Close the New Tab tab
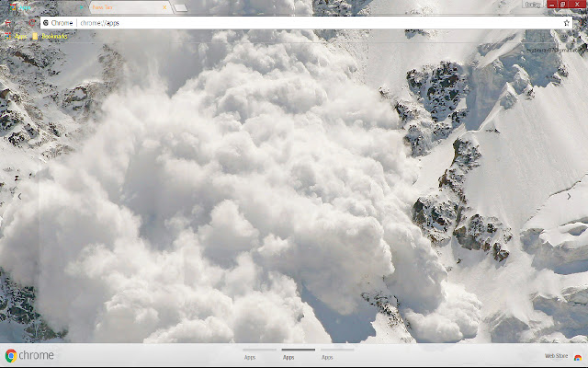588x368 pixels. point(164,7)
